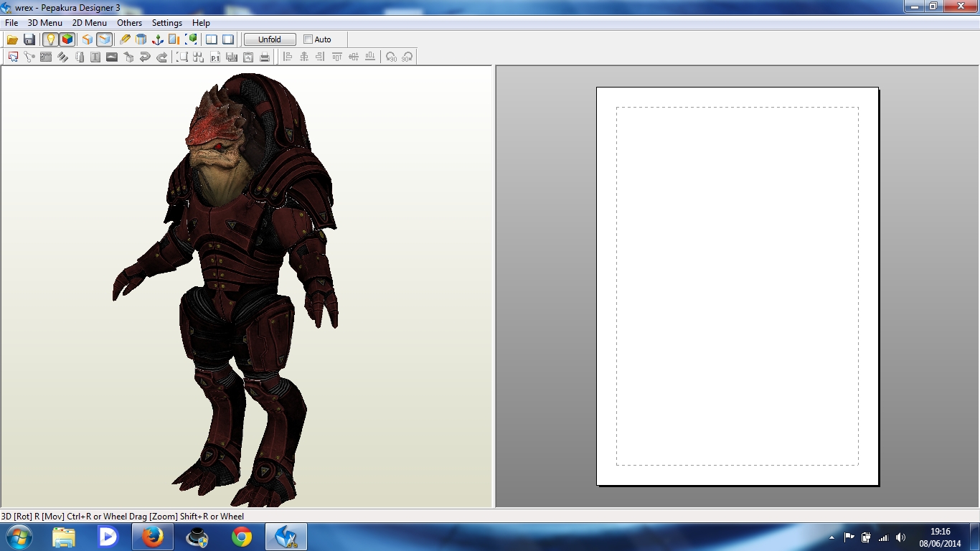Switch to the single-pane window layout

(x=228, y=39)
